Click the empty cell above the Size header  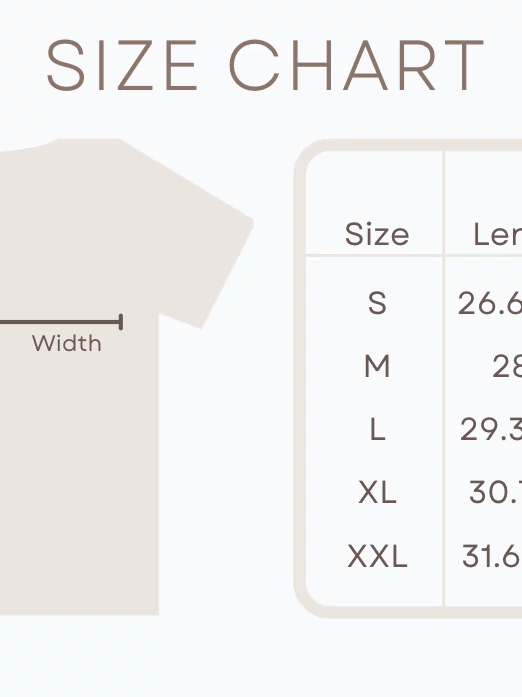[x=374, y=184]
